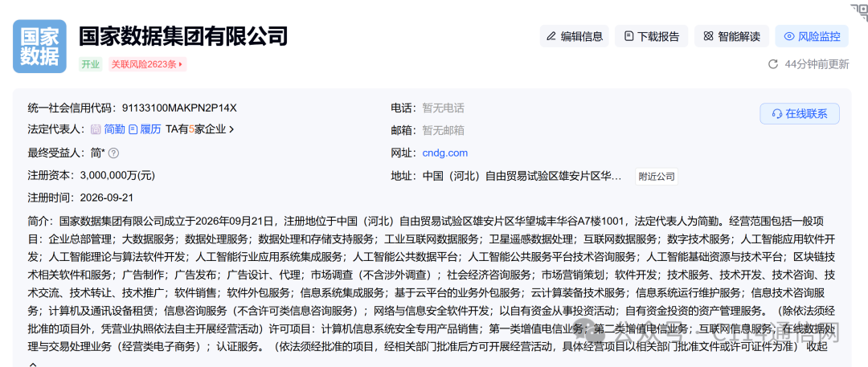Click the company address text
The width and height of the screenshot is (868, 367).
click(522, 177)
